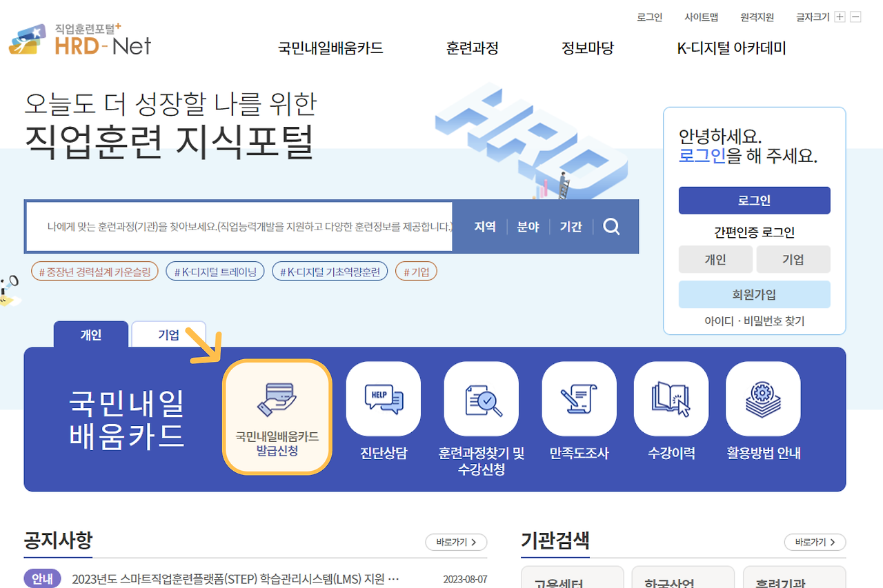883x588 pixels.
Task: Select the #K-디지털 트레이닝 hashtag link
Action: point(215,271)
